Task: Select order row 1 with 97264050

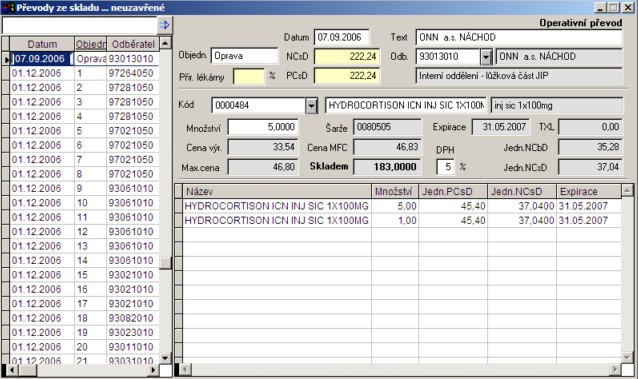Action: 84,73
